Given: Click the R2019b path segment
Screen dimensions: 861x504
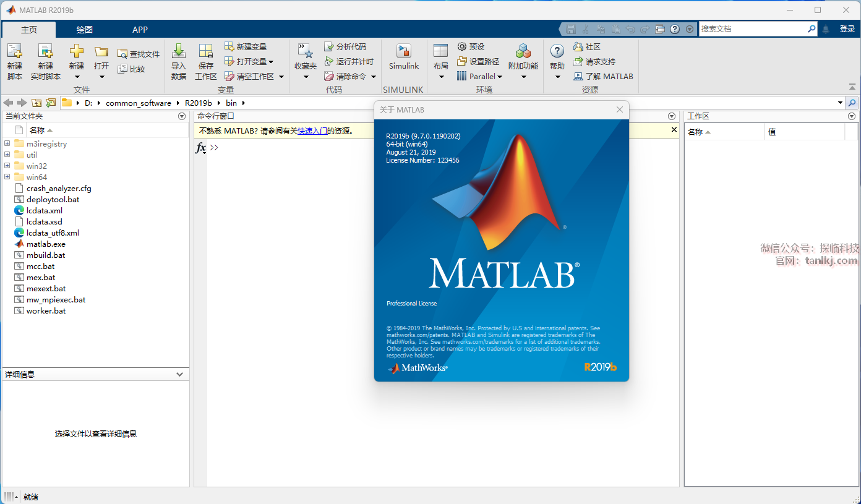Looking at the screenshot, I should point(199,103).
